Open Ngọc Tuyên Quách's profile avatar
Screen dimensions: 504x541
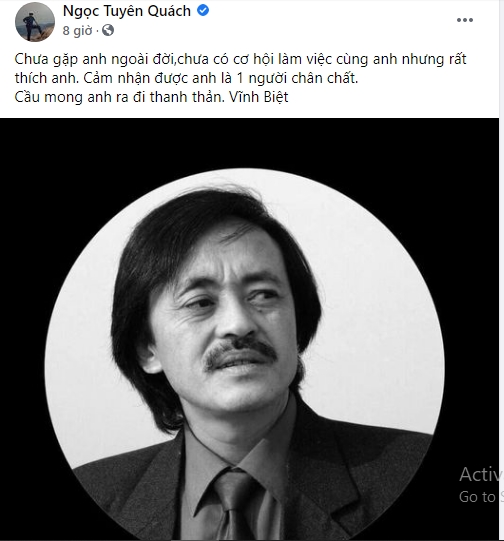(35, 22)
